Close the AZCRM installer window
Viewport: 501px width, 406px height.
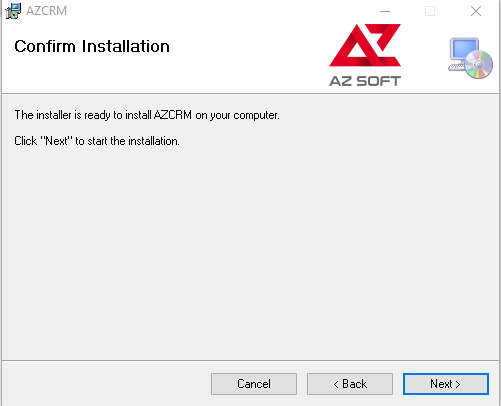[476, 11]
